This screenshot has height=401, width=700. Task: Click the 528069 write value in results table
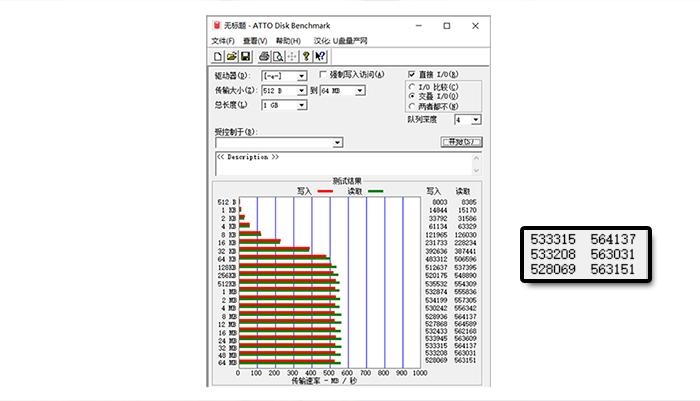click(436, 360)
